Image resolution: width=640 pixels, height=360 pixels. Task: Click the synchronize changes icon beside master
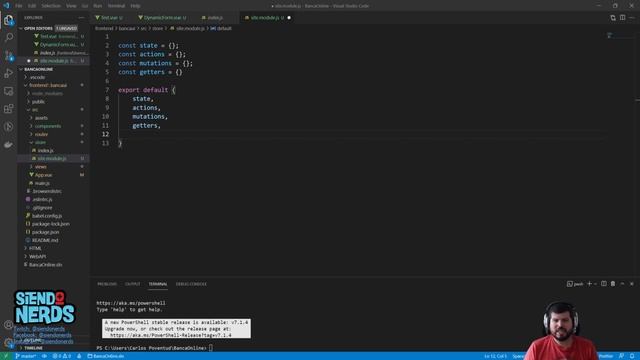coord(44,356)
